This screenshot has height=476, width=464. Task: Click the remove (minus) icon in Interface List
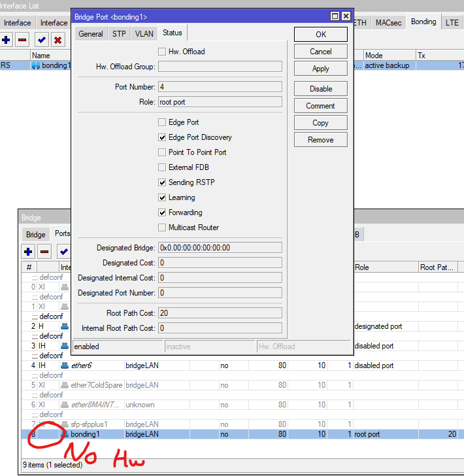click(x=22, y=40)
